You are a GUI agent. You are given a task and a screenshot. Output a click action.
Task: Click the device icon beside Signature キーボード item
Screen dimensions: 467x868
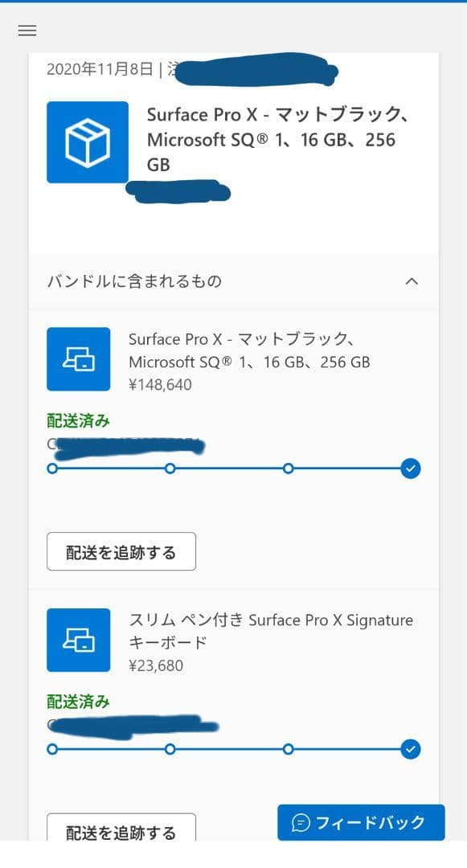click(78, 640)
